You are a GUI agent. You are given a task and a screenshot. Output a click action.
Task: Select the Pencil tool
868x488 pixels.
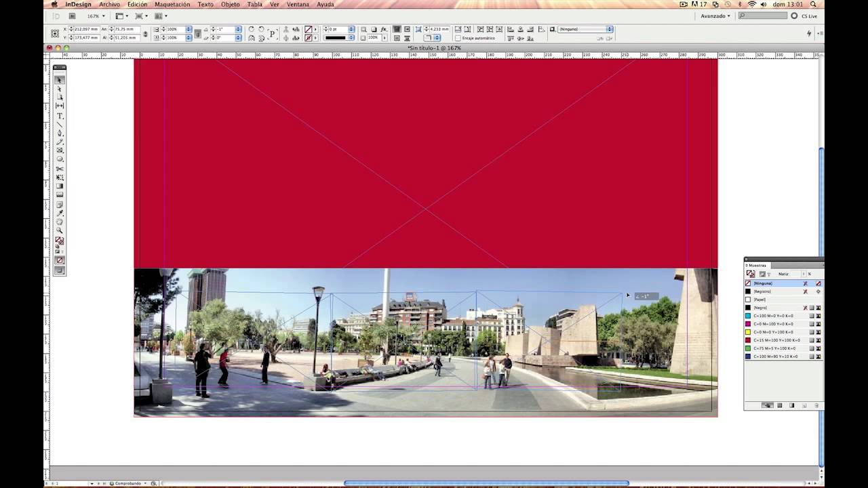[x=60, y=142]
